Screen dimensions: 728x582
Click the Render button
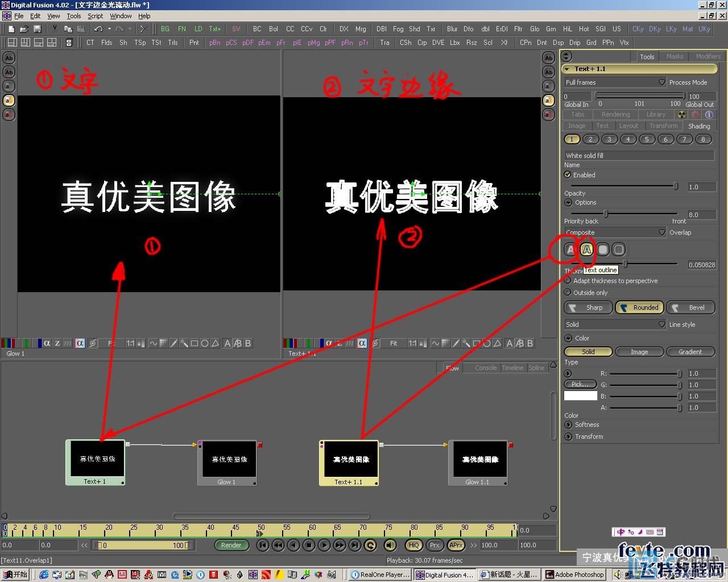point(231,545)
